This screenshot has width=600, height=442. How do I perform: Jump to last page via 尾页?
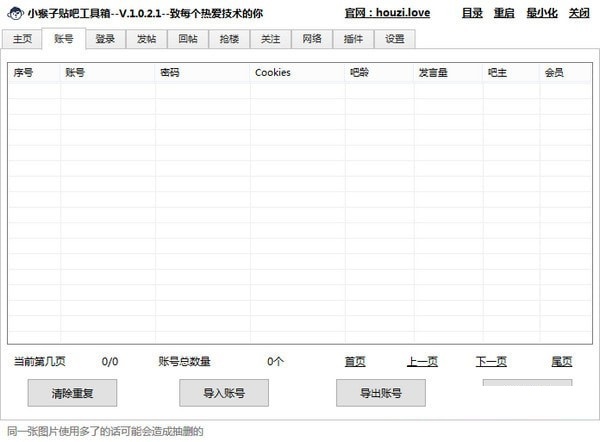point(561,362)
